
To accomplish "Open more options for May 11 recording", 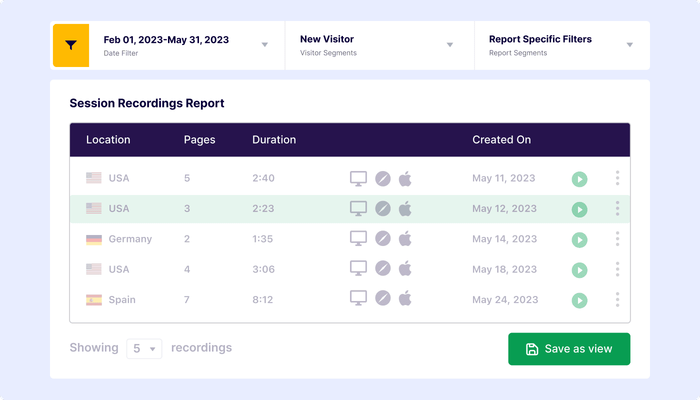I will coord(617,178).
